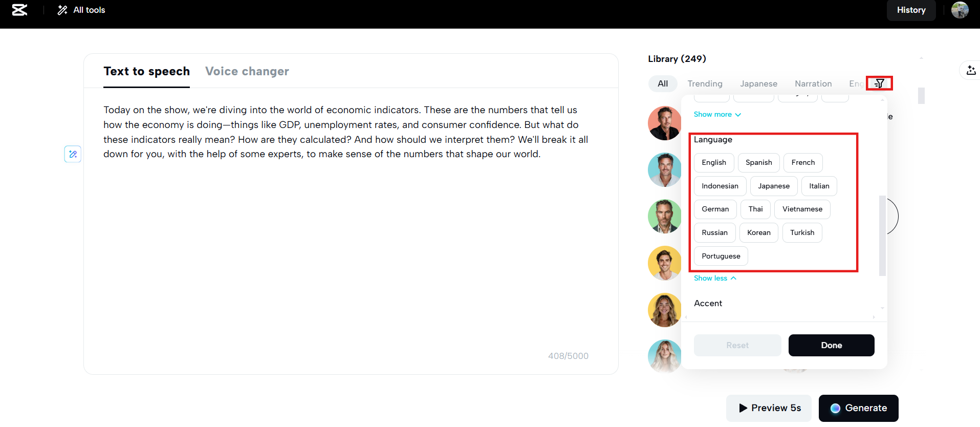Open the All tools menu
The image size is (980, 427).
[x=81, y=10]
